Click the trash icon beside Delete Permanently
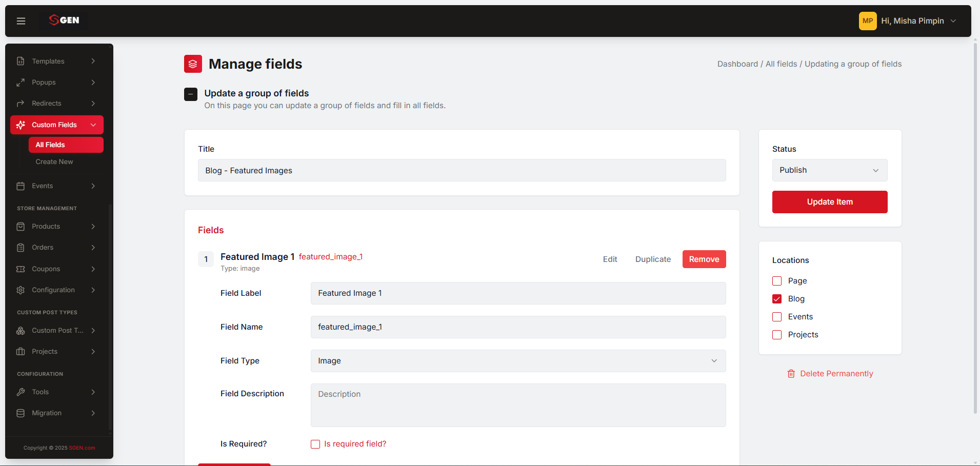 (791, 374)
